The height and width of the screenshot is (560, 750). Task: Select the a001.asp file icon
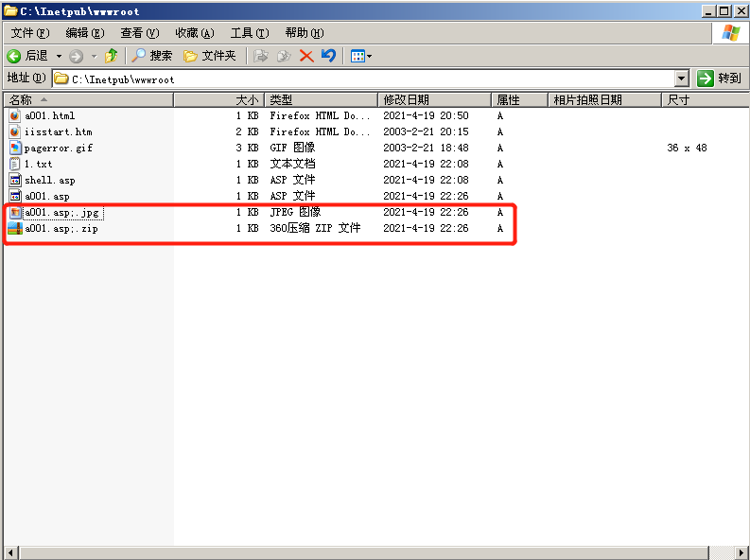15,196
